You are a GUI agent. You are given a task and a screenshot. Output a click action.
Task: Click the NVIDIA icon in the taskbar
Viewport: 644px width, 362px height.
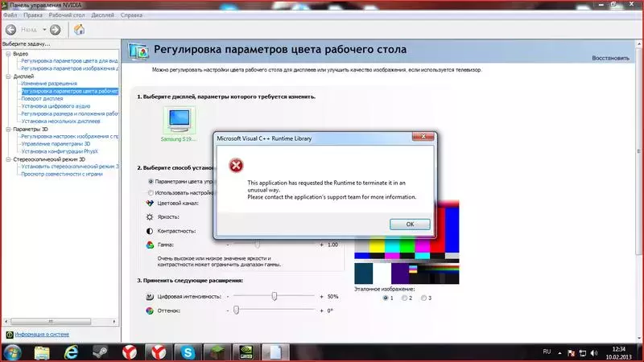coord(247,352)
